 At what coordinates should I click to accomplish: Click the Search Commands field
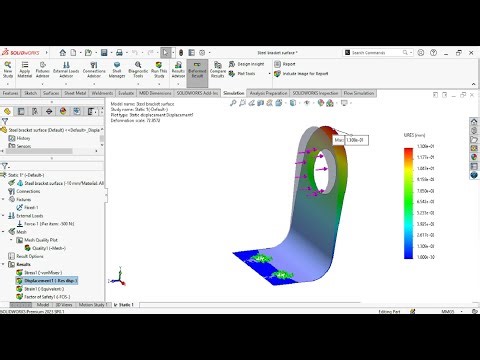378,53
